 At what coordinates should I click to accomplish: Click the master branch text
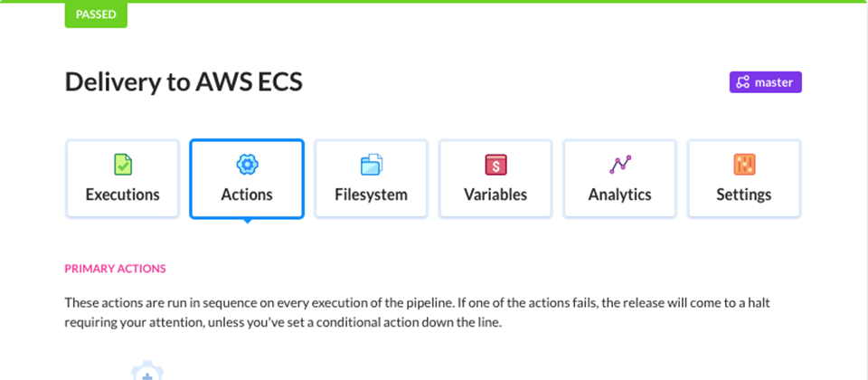[x=774, y=82]
